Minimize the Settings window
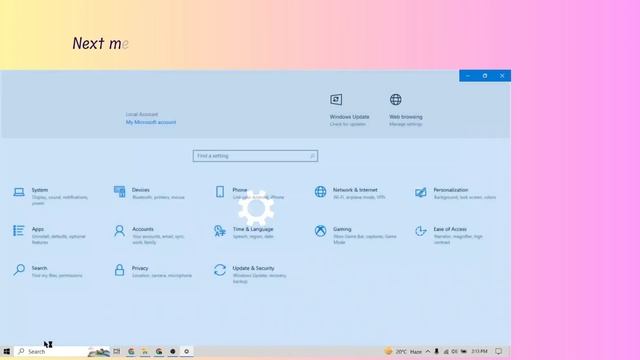Screen dimensions: 640x360 point(468,76)
